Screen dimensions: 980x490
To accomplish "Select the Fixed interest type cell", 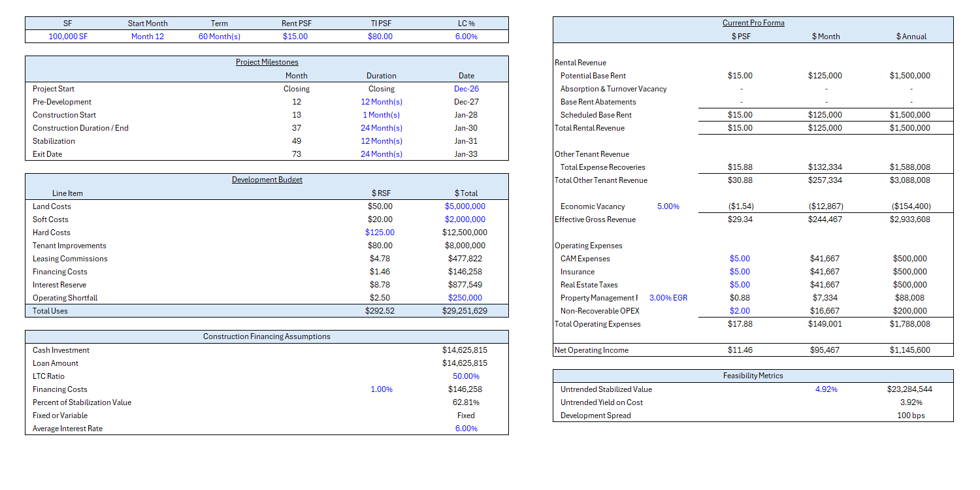I will [466, 416].
